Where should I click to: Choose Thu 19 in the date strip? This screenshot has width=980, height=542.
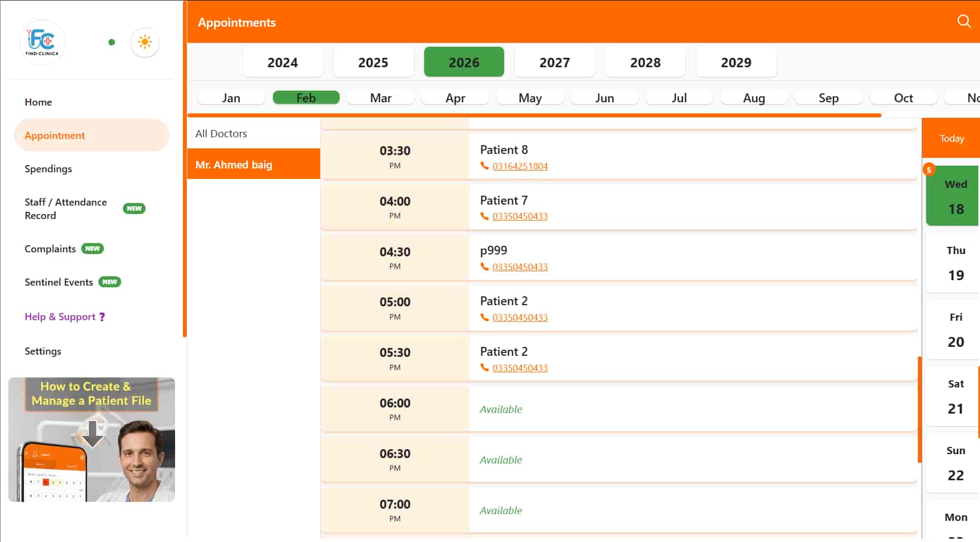955,263
